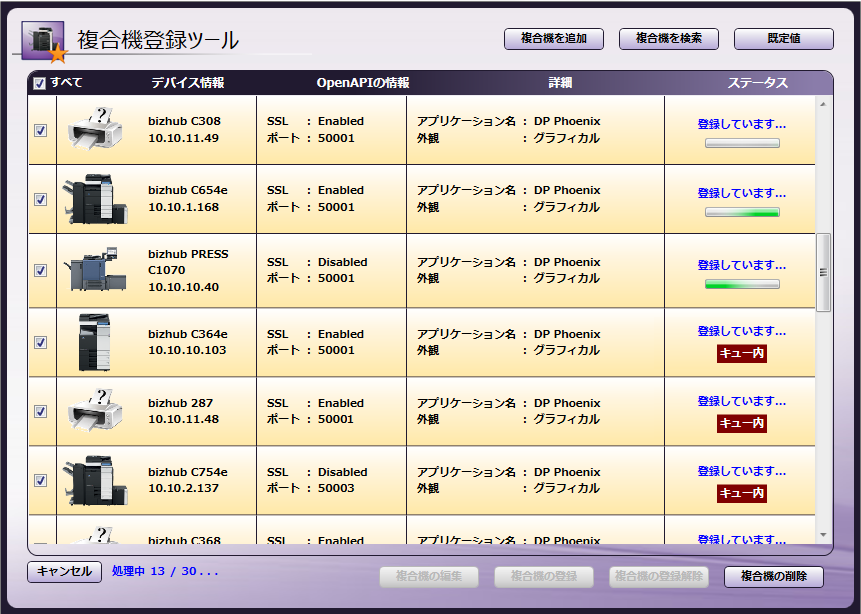Click the 複合機登録ツール title text
The height and width of the screenshot is (614, 861).
click(x=158, y=40)
